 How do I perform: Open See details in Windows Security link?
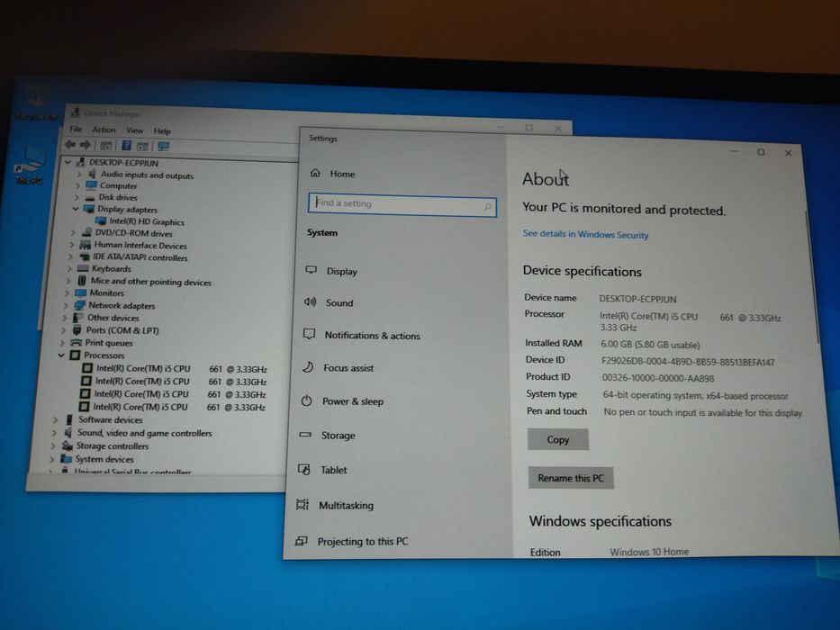585,234
